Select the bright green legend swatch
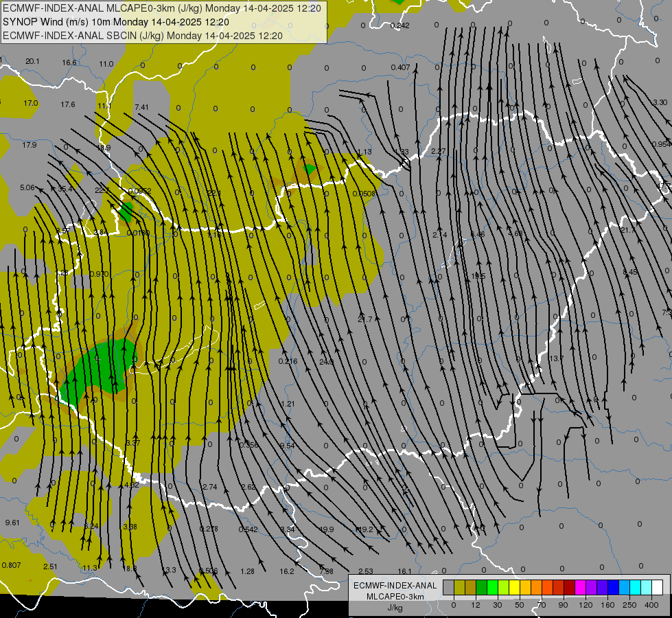Image resolution: width=672 pixels, height=618 pixels. pyautogui.click(x=492, y=587)
